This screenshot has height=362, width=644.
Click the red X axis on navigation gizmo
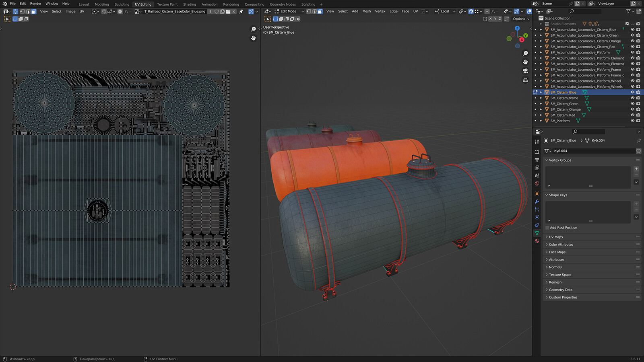coord(522,40)
